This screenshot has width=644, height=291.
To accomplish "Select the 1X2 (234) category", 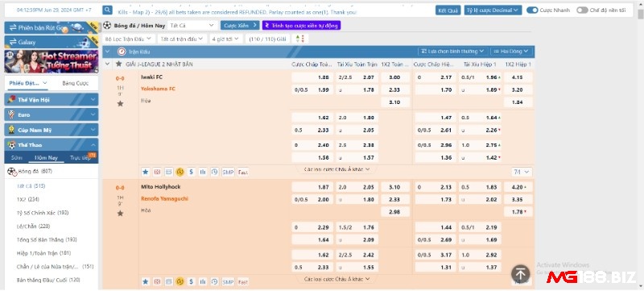I will pos(28,199).
